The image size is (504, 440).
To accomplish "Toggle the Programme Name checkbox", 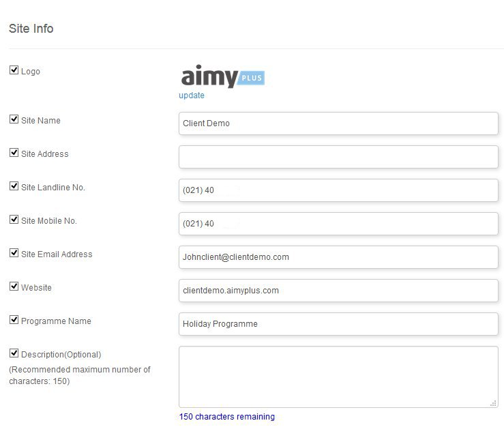I will click(14, 319).
